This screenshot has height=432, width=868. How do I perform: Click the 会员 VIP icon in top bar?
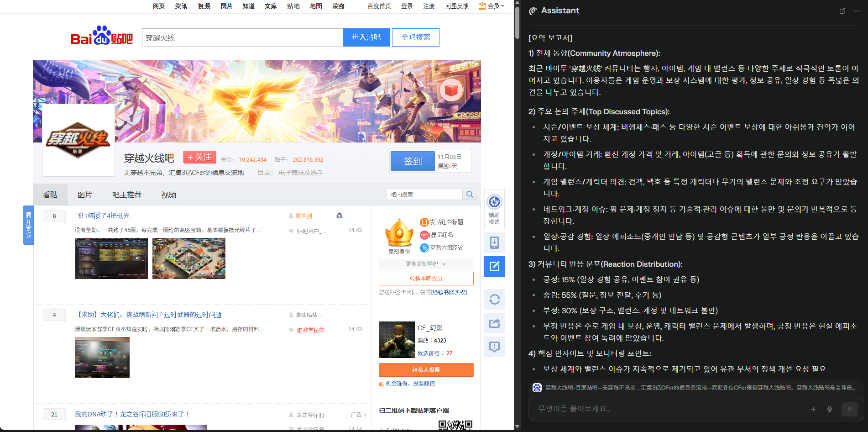tap(482, 6)
